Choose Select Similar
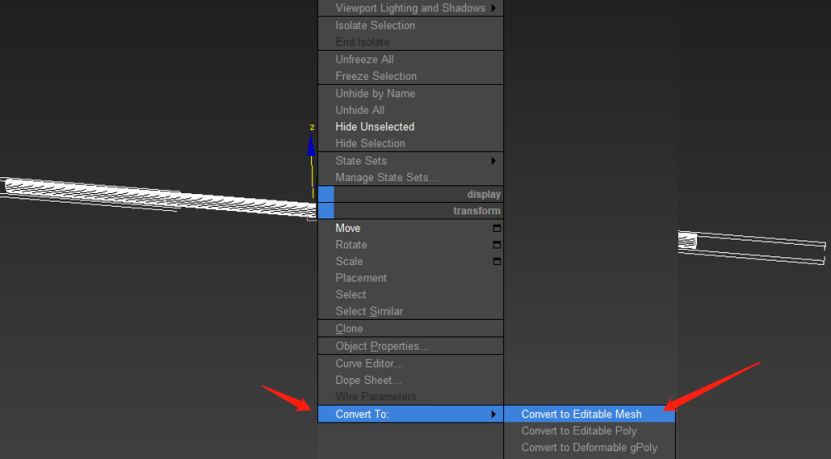Viewport: 831px width, 459px height. 410,311
